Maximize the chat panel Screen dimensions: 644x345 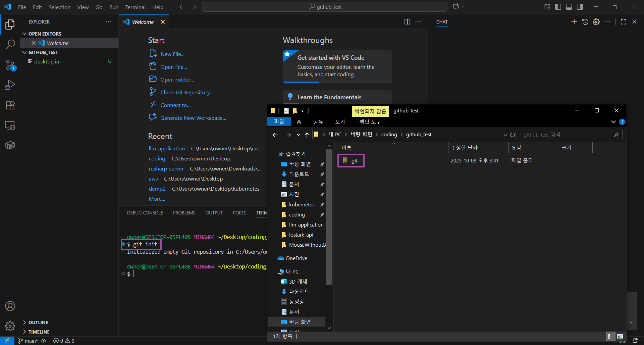(x=624, y=22)
